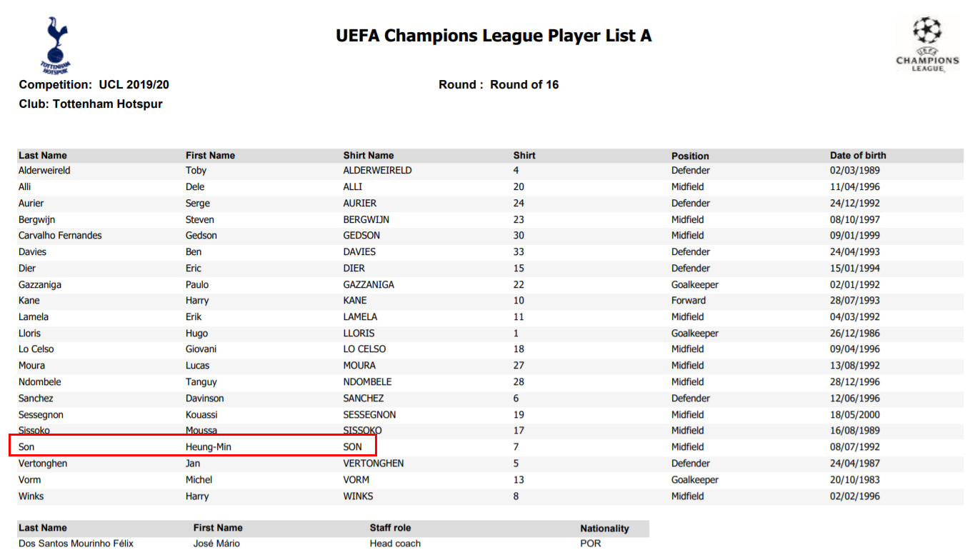
Task: Click the VERTONGHEN shirt name
Action: point(373,464)
